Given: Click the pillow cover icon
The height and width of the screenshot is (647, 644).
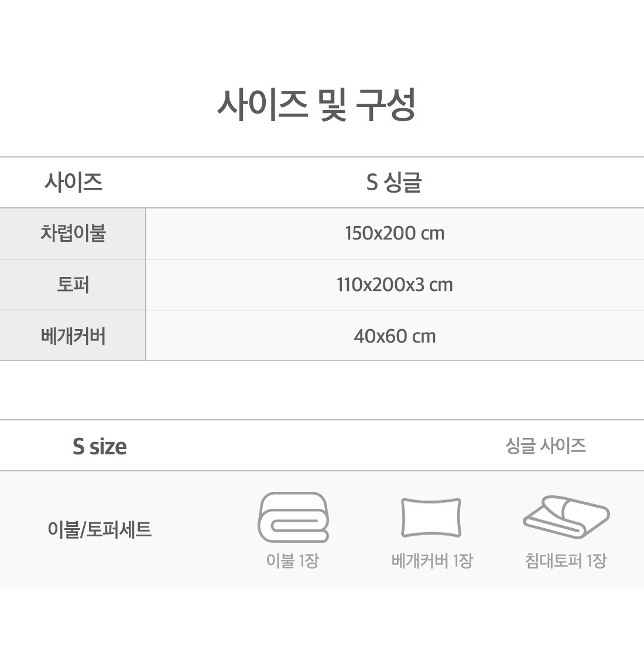Looking at the screenshot, I should pos(431,518).
